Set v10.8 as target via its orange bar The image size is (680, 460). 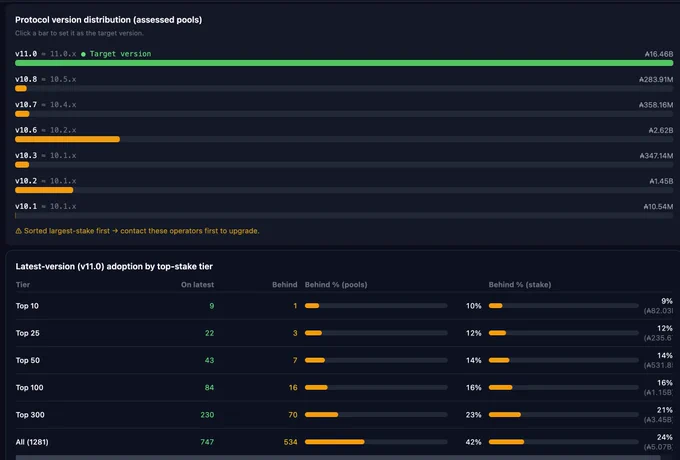pos(21,88)
